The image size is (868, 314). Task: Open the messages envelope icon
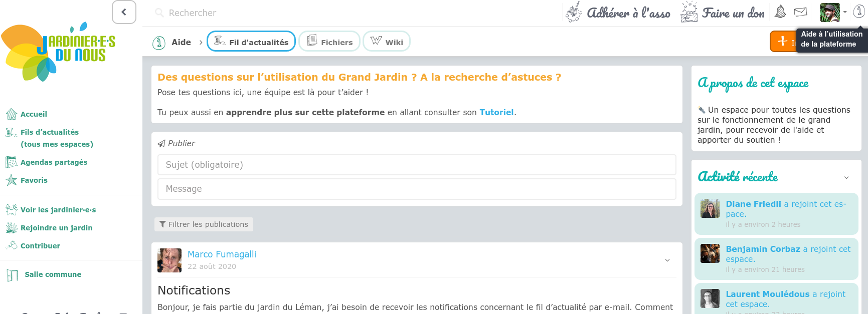[x=801, y=12]
